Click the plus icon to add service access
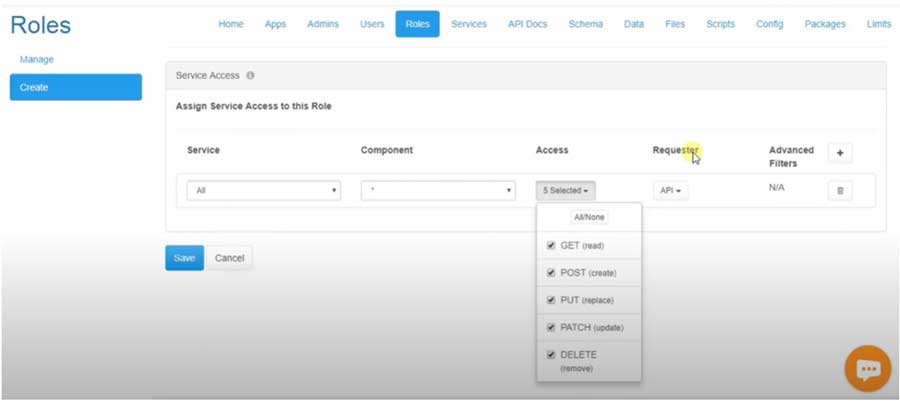The height and width of the screenshot is (401, 900). (x=840, y=153)
